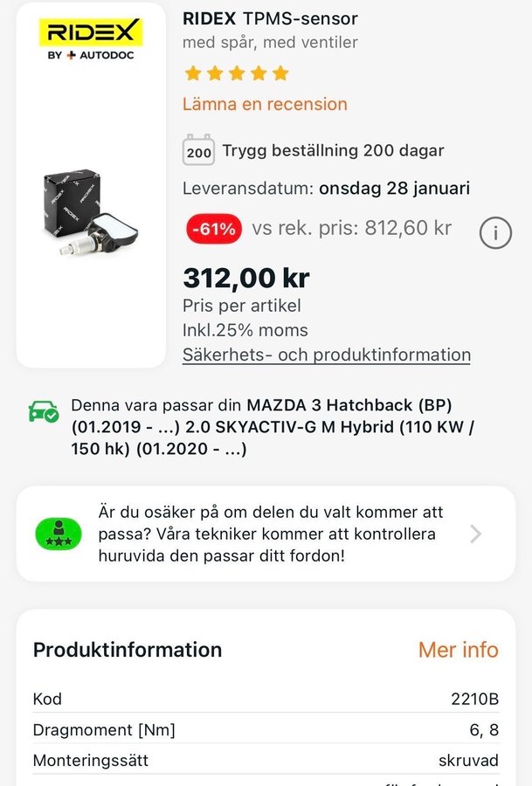
Task: Click the RIDEX by Autodoc brand logo
Action: point(93,40)
